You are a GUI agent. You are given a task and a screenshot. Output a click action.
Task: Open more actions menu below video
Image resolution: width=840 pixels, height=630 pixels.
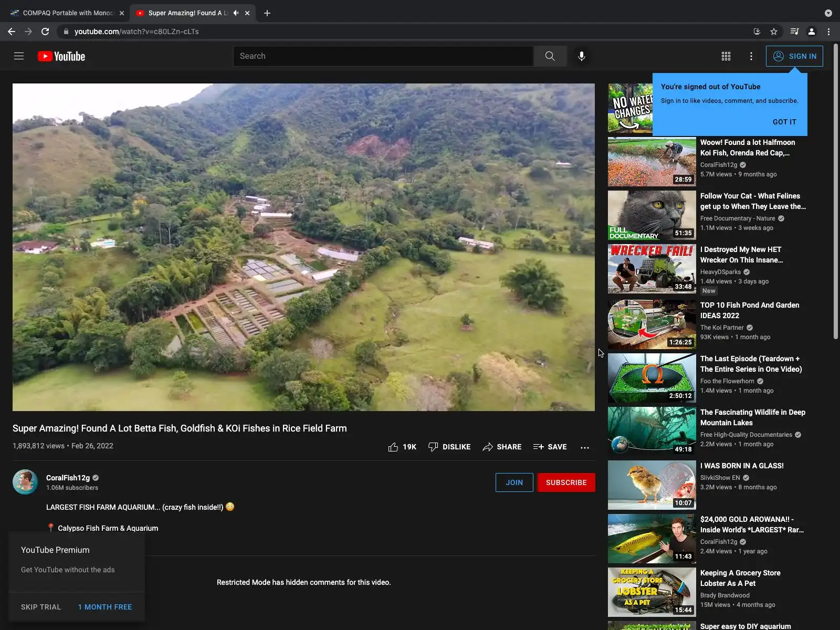pyautogui.click(x=585, y=447)
